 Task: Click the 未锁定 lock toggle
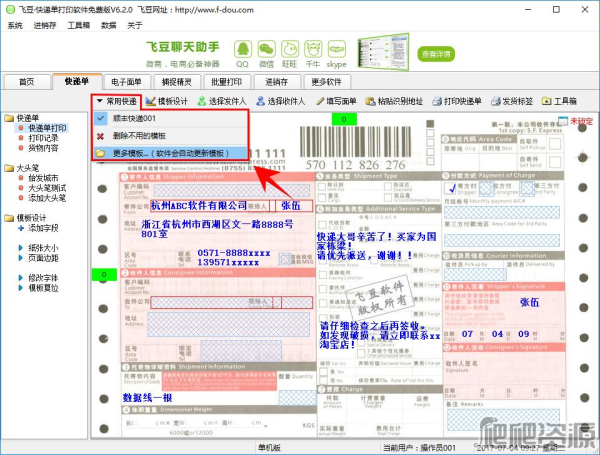click(575, 121)
